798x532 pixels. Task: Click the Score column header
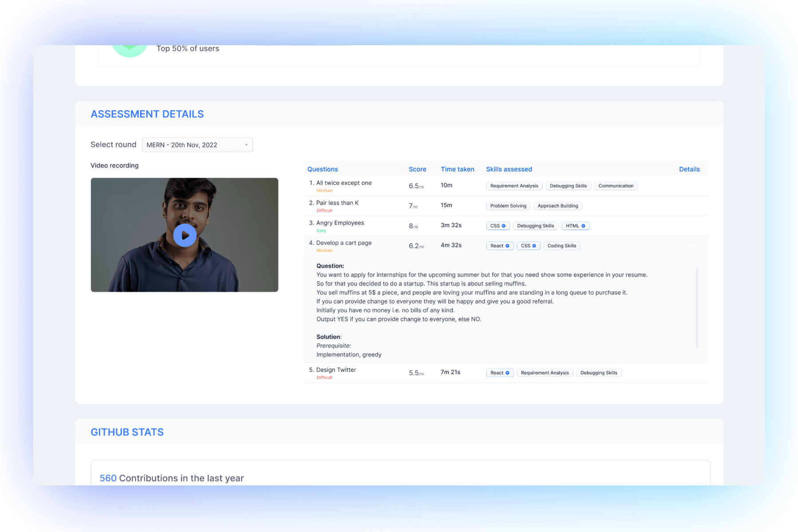(x=417, y=169)
